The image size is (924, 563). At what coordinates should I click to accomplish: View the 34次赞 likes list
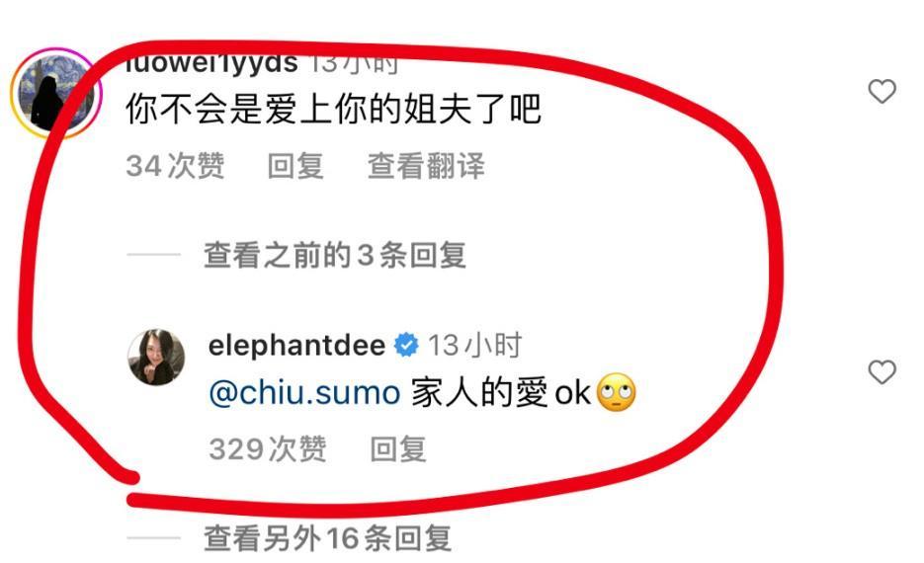click(x=175, y=166)
